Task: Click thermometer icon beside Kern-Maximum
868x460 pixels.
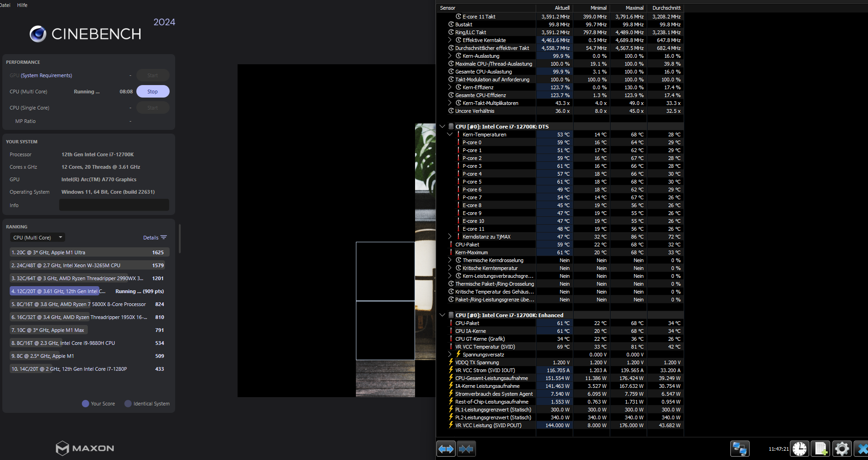Action: (x=451, y=252)
